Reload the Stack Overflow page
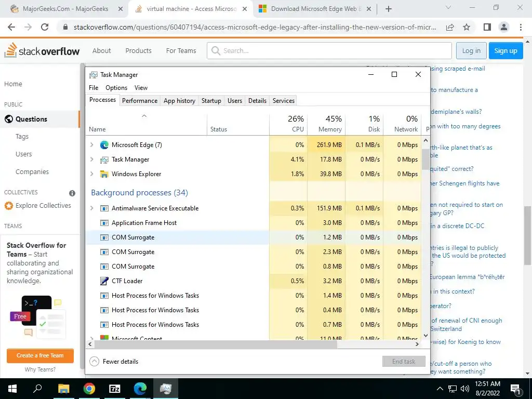This screenshot has width=532, height=399. pos(45,27)
